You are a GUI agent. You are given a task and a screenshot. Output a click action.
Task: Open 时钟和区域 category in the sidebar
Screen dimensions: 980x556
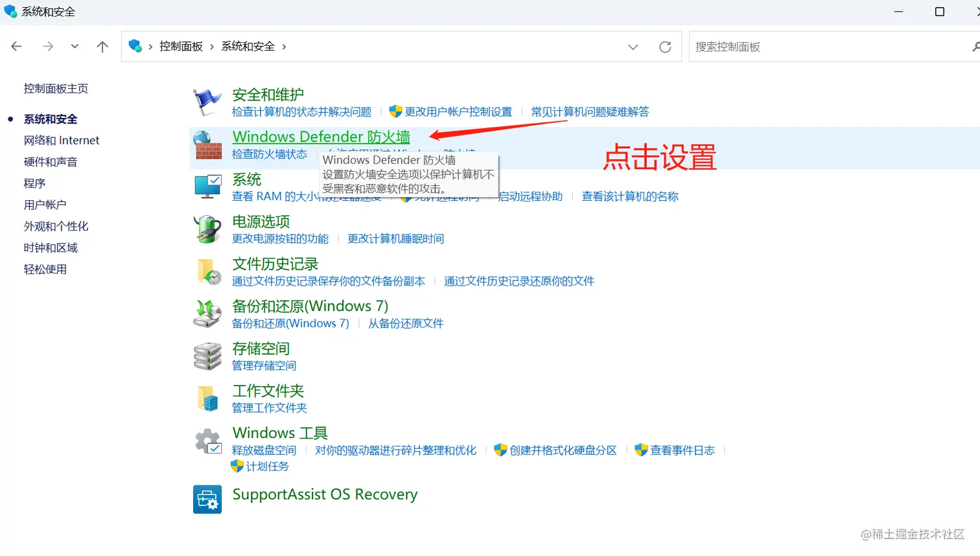(51, 248)
